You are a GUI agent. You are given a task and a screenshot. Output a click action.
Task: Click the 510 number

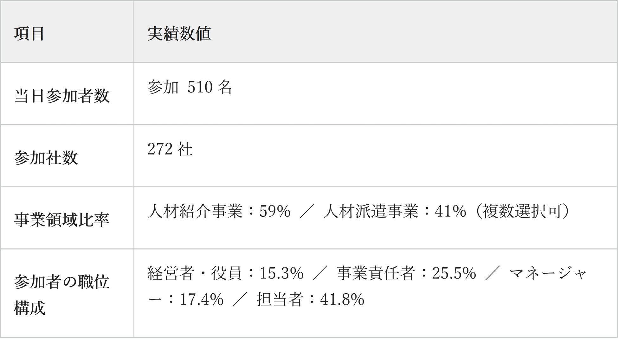(x=200, y=87)
